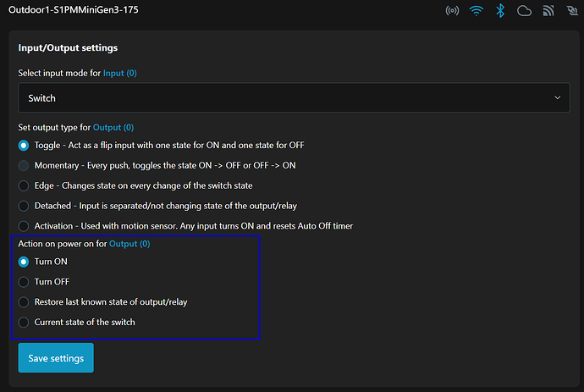Screen dimensions: 584x392
Task: Click the access point broadcast icon
Action: [x=452, y=11]
